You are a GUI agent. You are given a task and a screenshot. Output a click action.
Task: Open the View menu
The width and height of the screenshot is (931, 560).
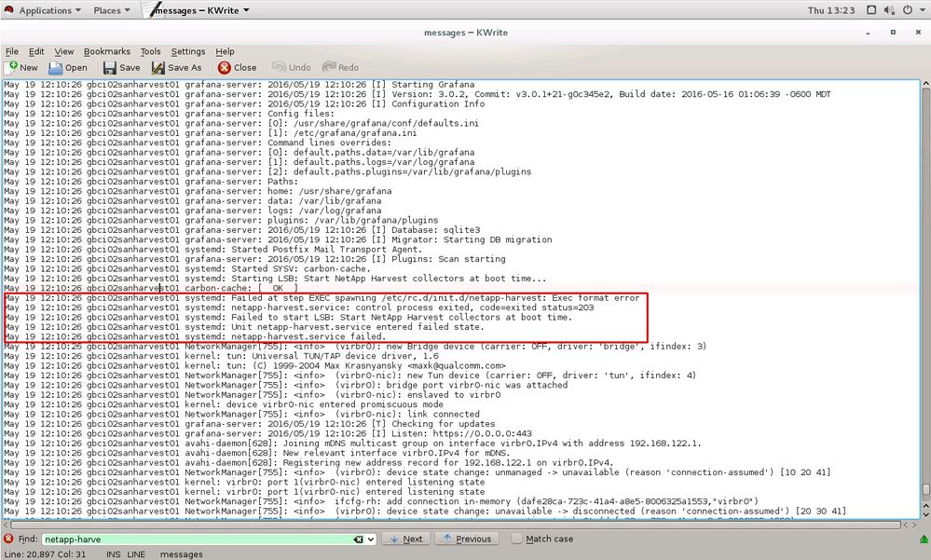tap(64, 51)
